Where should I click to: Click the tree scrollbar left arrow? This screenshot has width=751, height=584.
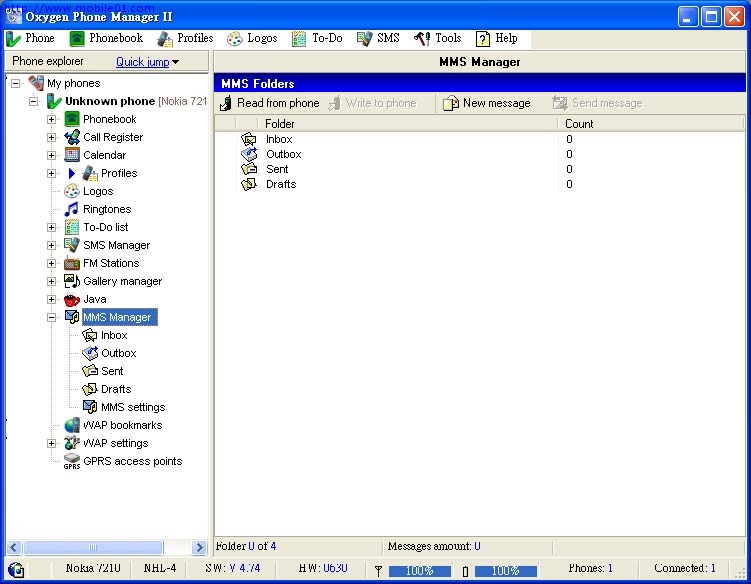coord(13,547)
